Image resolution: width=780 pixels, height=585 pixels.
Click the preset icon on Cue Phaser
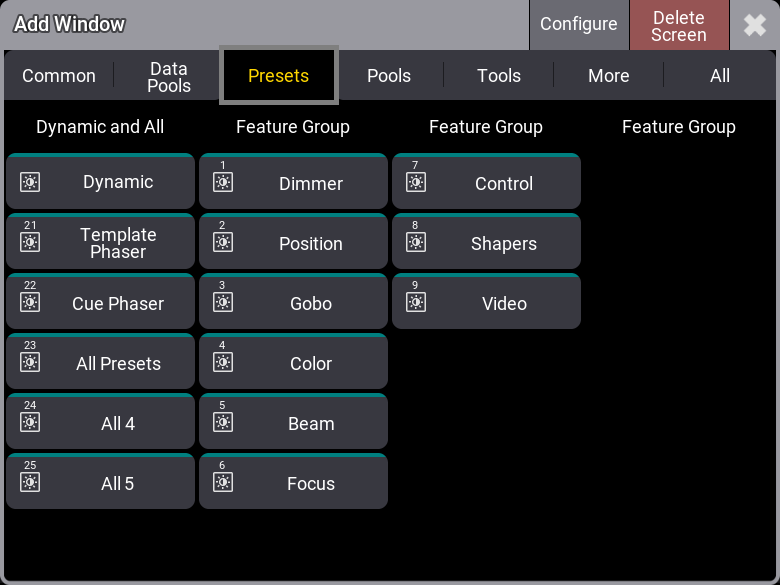point(30,302)
